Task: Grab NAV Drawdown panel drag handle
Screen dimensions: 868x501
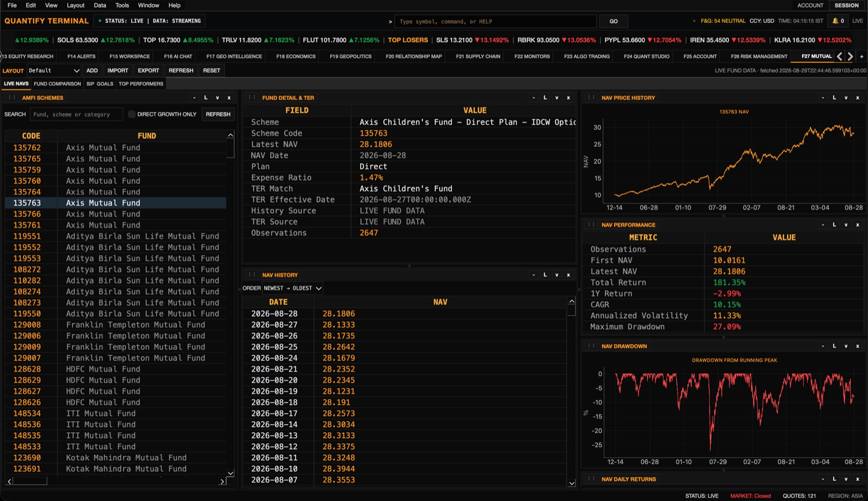Action: click(x=591, y=346)
